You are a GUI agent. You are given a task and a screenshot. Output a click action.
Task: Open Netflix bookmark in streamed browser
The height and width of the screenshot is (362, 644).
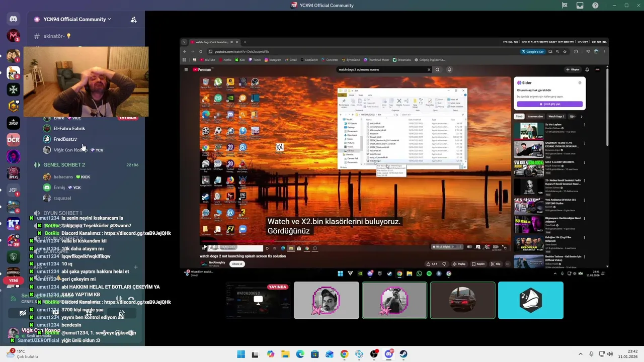225,60
